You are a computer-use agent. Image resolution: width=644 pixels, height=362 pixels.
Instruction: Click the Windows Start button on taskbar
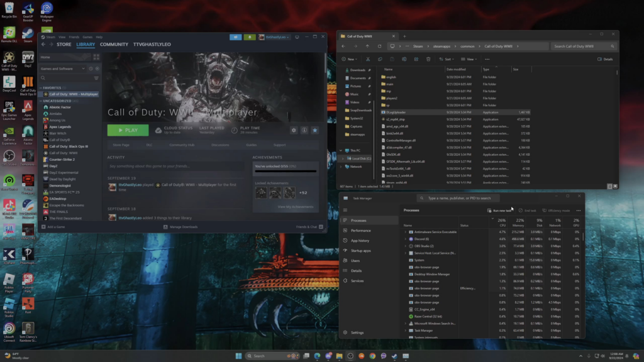pos(238,356)
